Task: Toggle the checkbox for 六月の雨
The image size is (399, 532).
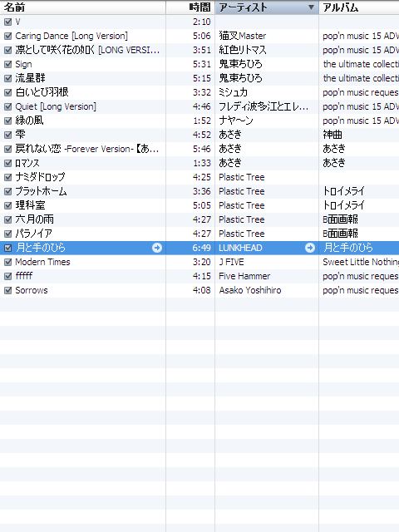Action: 7,219
